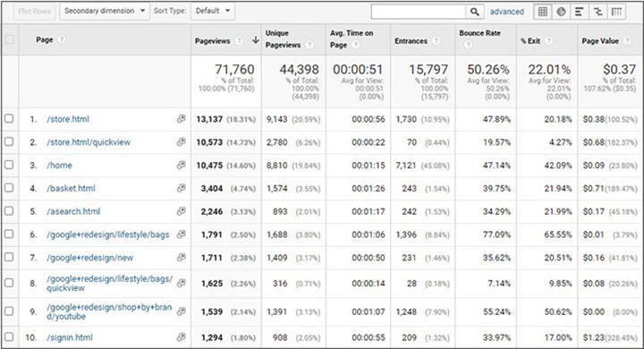
Task: Click the help icon beside Bounce Rate
Action: click(x=468, y=45)
